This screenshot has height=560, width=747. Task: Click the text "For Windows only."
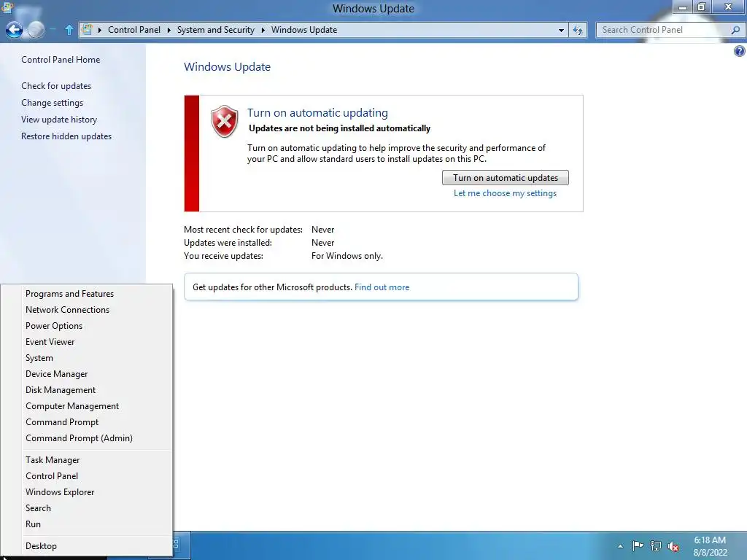tap(347, 256)
